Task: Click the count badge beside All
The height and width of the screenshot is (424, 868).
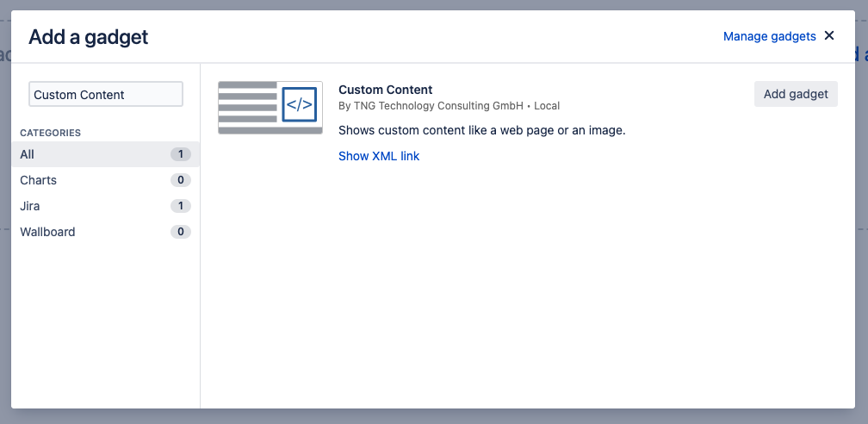Action: (180, 154)
